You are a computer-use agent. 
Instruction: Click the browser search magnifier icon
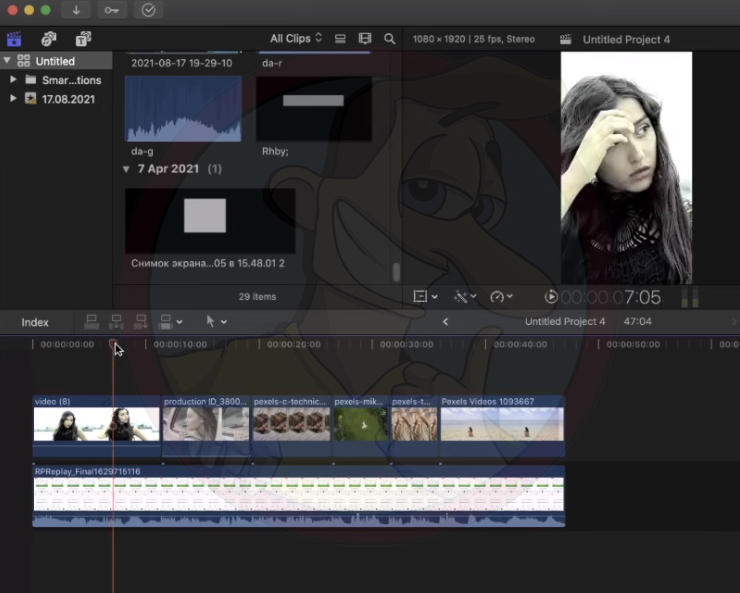pyautogui.click(x=389, y=39)
